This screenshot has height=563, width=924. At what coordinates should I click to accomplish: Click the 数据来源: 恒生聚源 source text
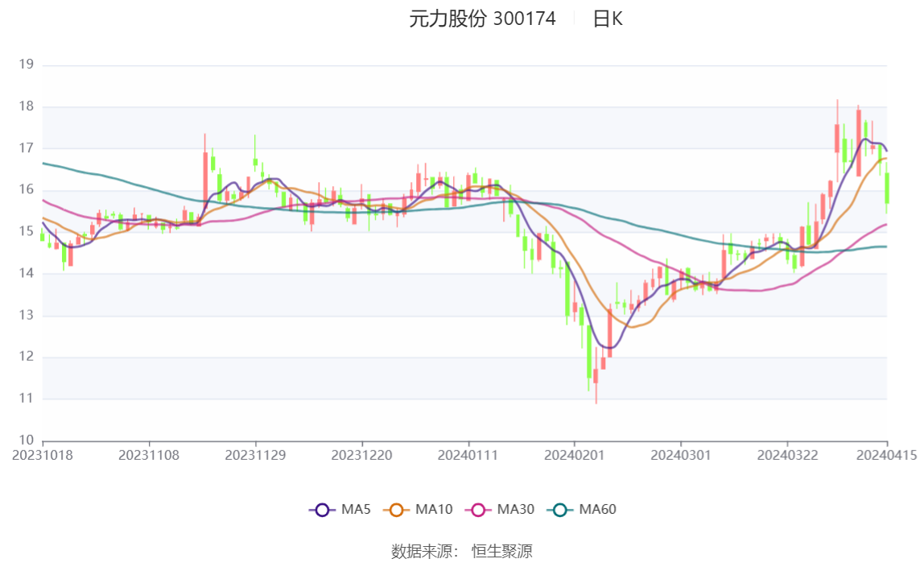(462, 551)
